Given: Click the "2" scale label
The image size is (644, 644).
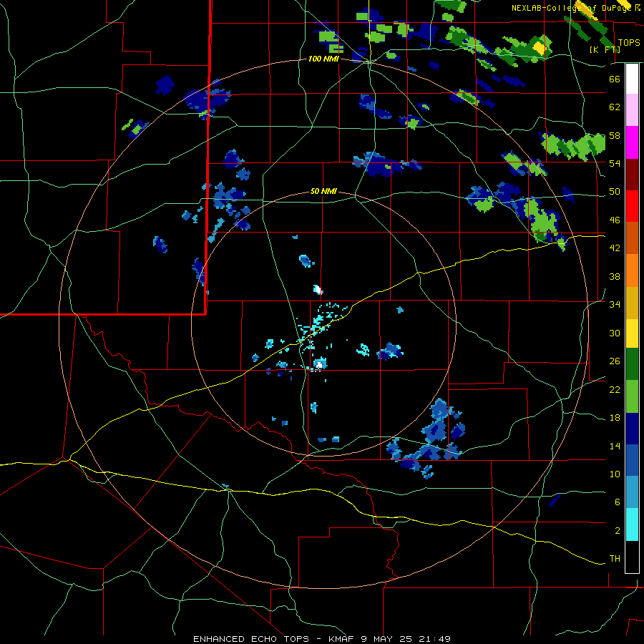Looking at the screenshot, I should click(618, 531).
